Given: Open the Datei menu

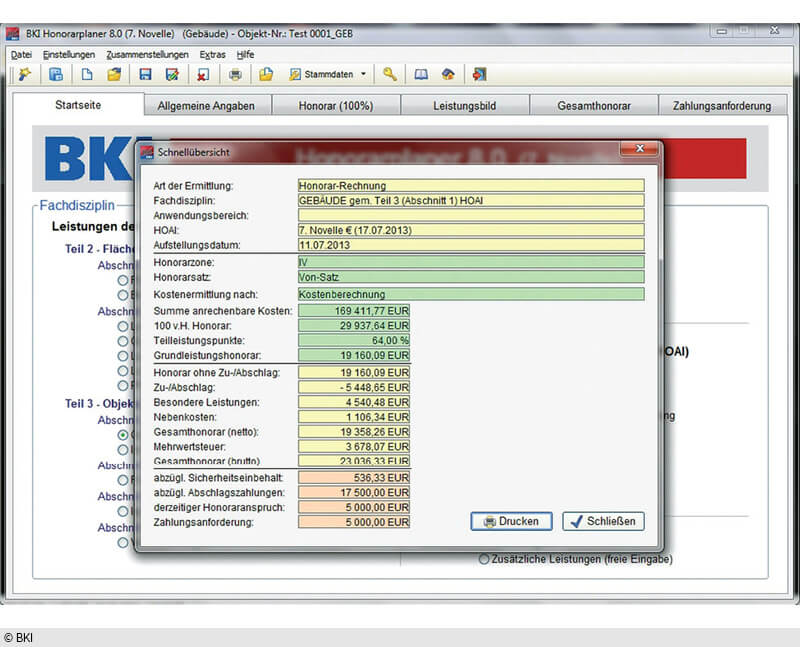Looking at the screenshot, I should 21,55.
